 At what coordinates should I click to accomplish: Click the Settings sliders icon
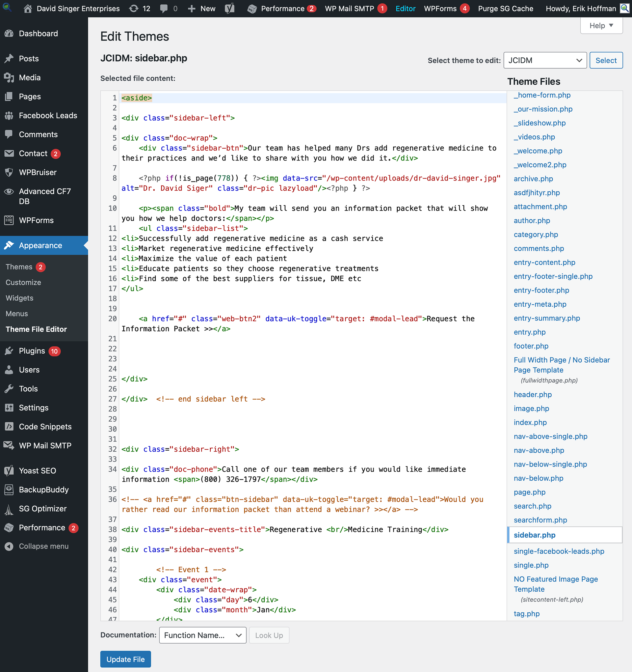tap(9, 408)
